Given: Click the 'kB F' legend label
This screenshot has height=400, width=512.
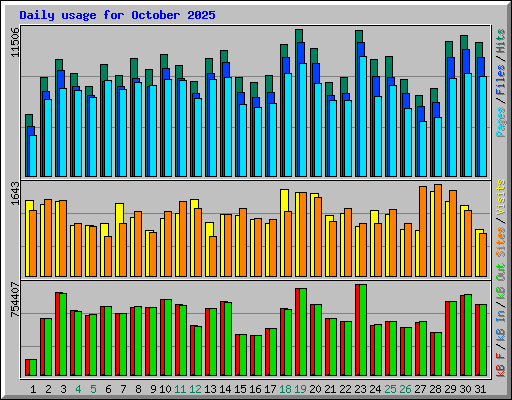Looking at the screenshot, I should pyautogui.click(x=501, y=364).
